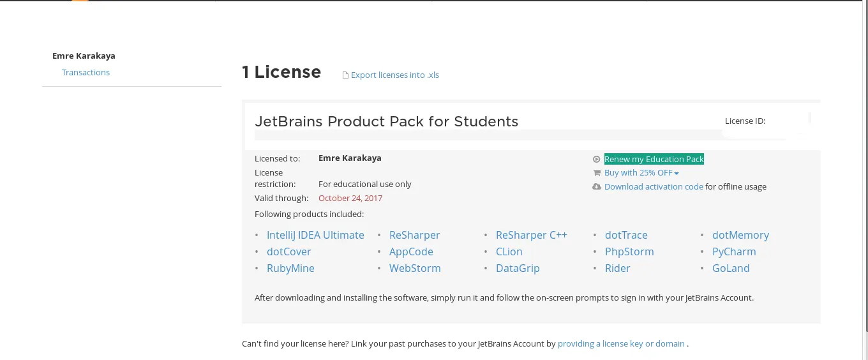Screen dimensions: 868x360
Task: Click the Rider product link
Action: pyautogui.click(x=617, y=269)
